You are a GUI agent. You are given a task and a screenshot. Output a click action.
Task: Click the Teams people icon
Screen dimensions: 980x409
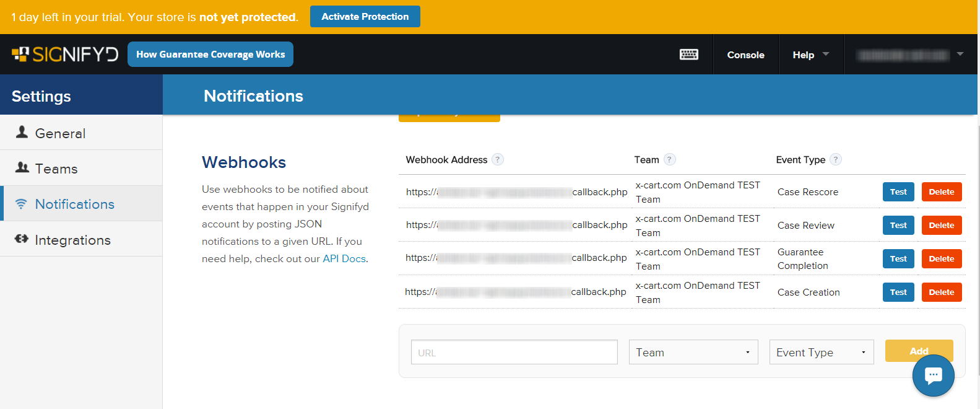tap(22, 167)
